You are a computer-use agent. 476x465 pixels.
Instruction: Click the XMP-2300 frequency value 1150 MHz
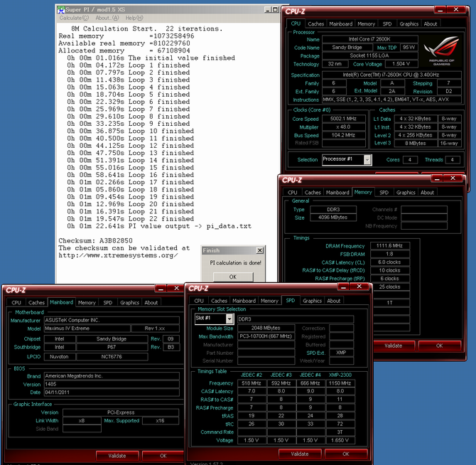point(340,383)
